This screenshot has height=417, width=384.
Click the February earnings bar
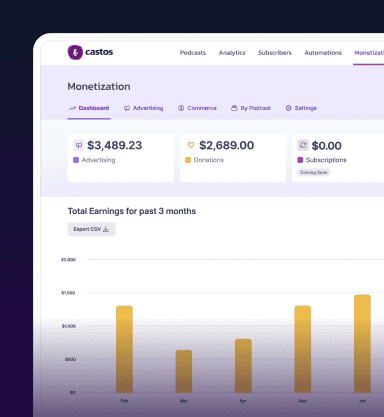pyautogui.click(x=124, y=349)
